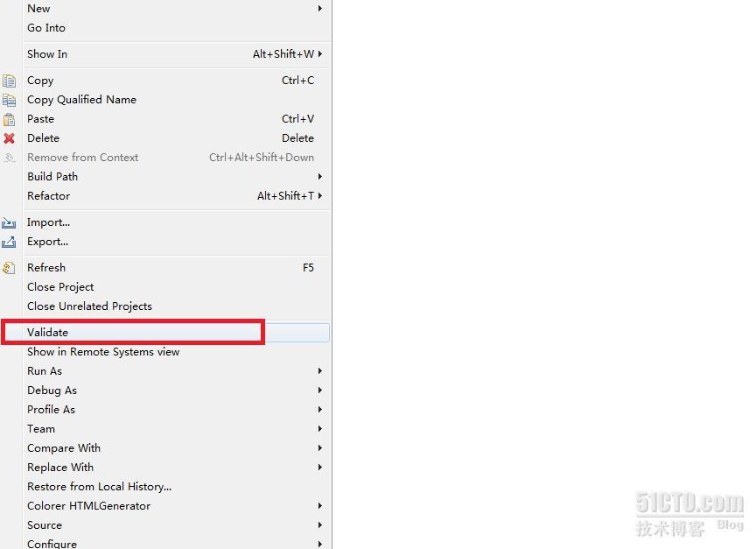Select Validate from the context menu
The image size is (756, 549).
coord(165,333)
